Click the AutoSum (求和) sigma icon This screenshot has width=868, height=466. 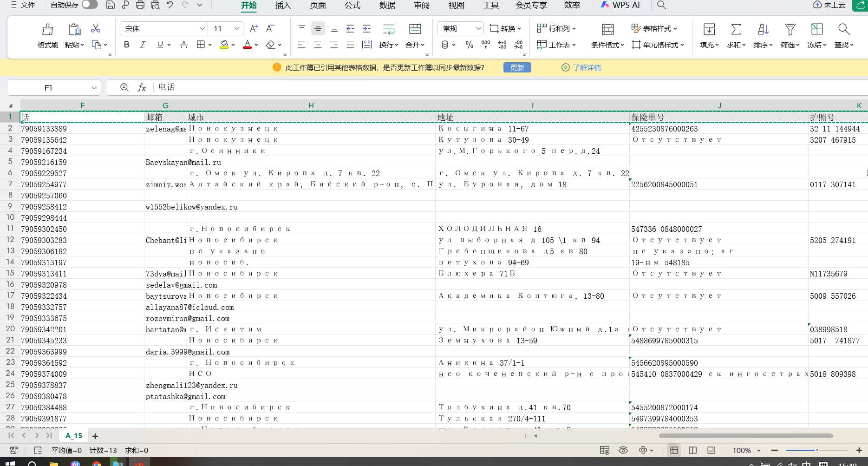tap(736, 30)
